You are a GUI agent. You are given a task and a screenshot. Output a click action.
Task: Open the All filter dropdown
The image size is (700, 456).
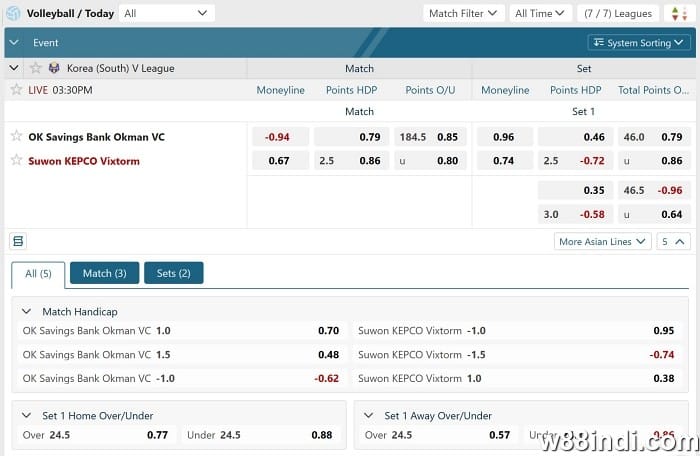167,13
